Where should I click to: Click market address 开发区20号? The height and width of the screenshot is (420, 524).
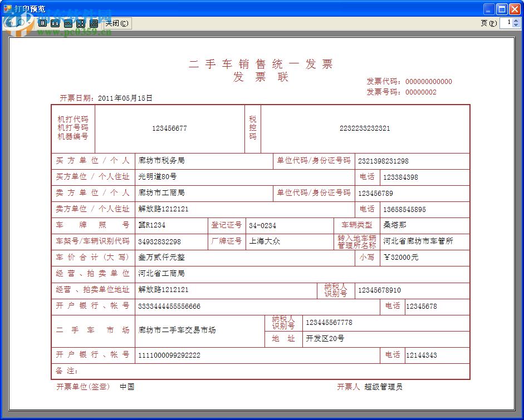325,339
